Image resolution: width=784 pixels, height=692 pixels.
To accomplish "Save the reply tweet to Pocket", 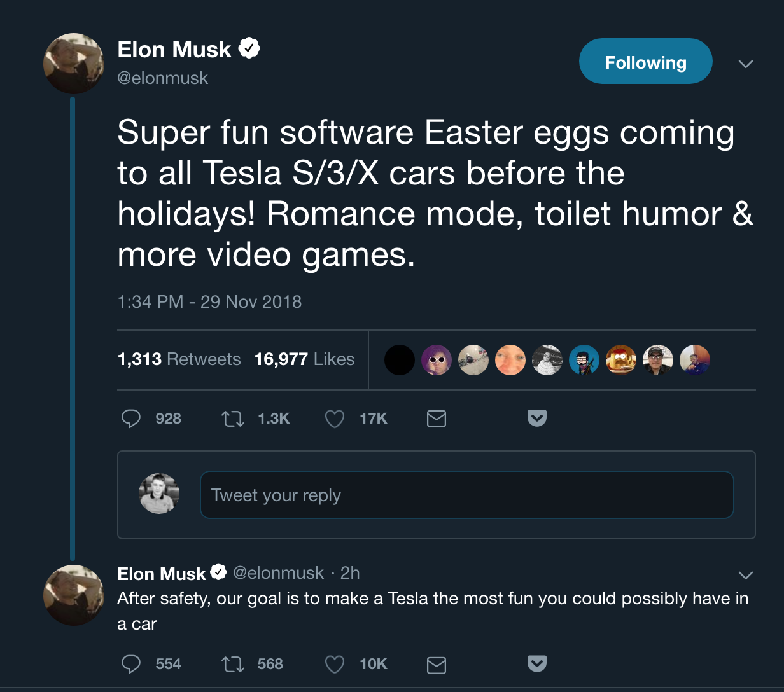I will point(536,663).
